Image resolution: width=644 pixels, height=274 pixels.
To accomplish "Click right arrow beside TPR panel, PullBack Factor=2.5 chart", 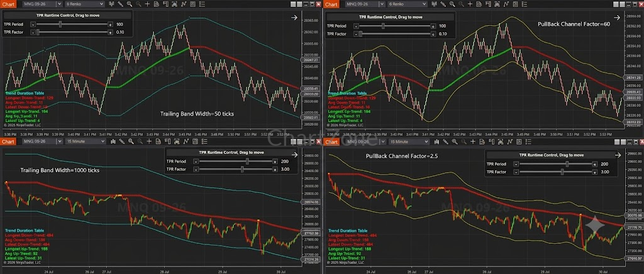I will point(618,155).
